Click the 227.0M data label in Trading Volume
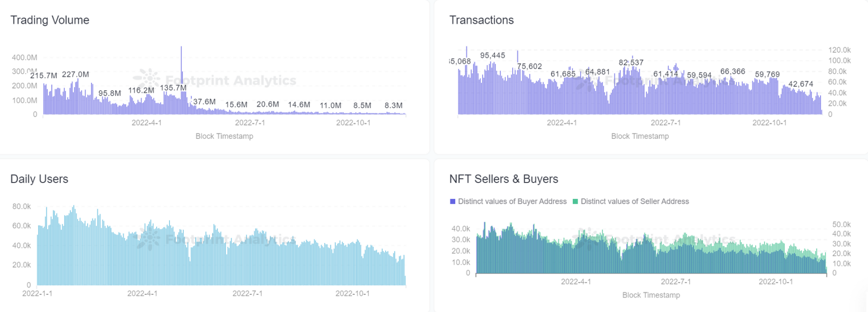 (x=75, y=74)
